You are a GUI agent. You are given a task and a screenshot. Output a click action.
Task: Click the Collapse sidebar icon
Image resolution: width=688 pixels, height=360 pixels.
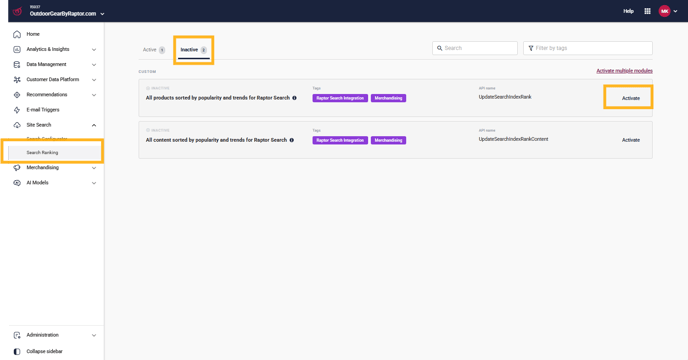point(17,351)
